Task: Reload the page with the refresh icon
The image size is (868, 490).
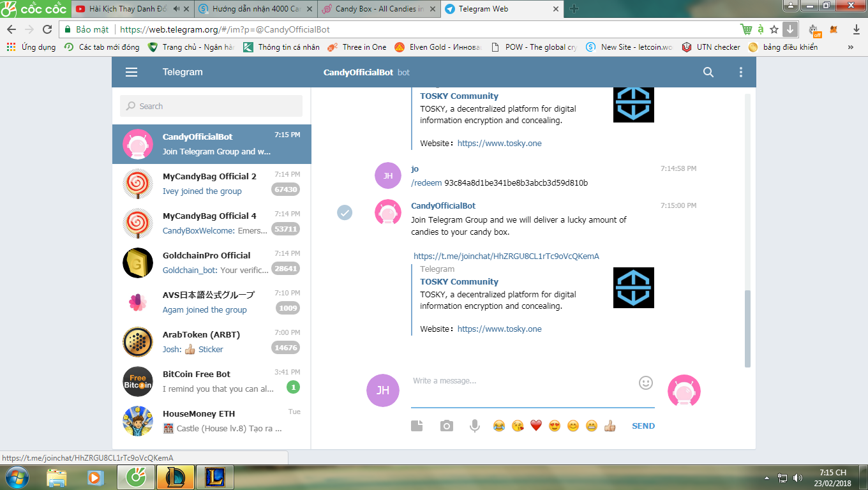Action: (47, 29)
